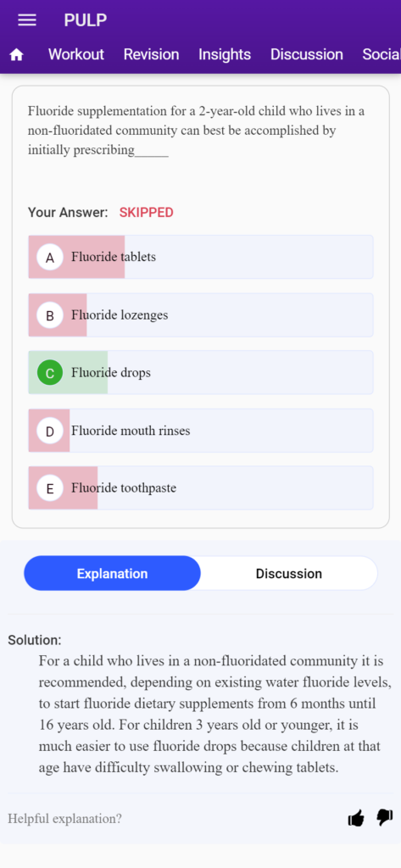
Task: Switch to Discussion below the question
Action: pyautogui.click(x=288, y=574)
